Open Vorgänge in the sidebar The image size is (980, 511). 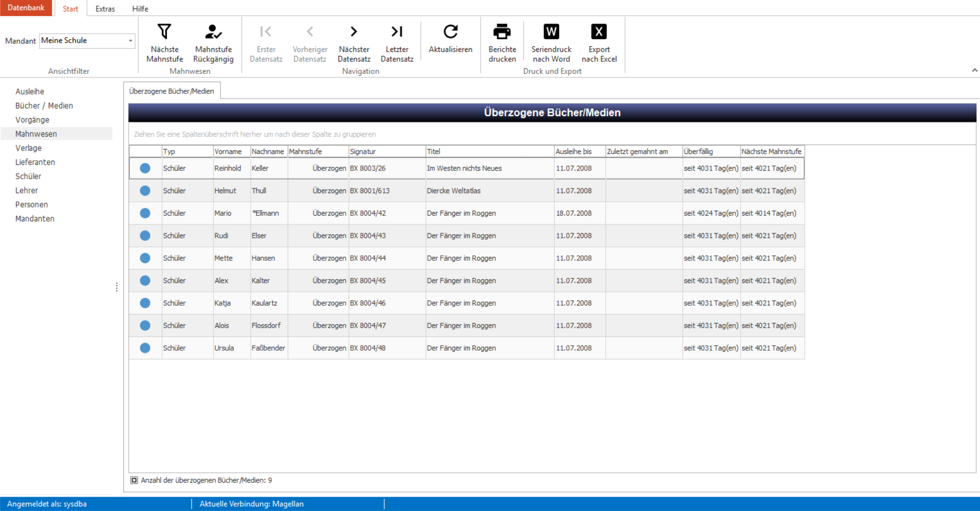pos(32,120)
